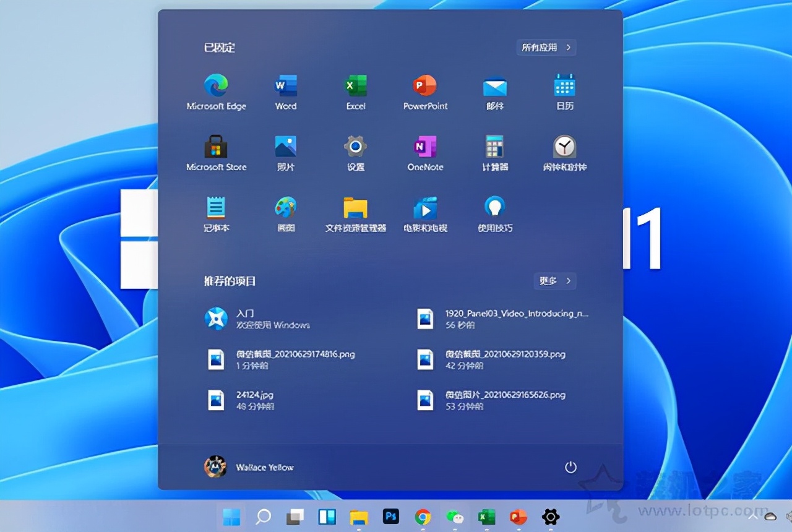Open the 计算器 Calculator app
This screenshot has width=792, height=532.
[x=494, y=147]
